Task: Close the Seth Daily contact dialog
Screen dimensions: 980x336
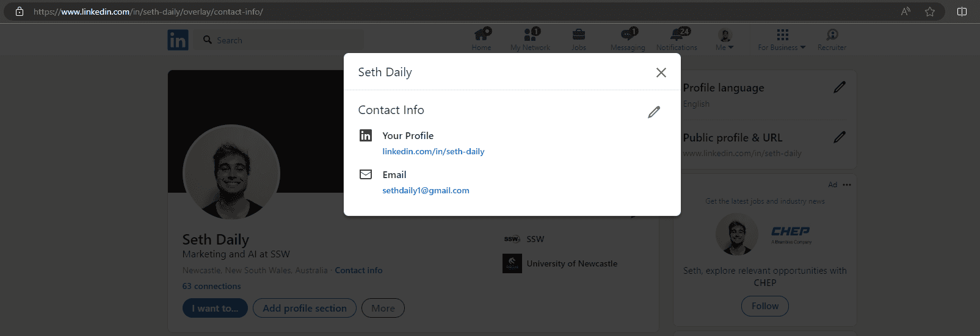Action: coord(661,73)
